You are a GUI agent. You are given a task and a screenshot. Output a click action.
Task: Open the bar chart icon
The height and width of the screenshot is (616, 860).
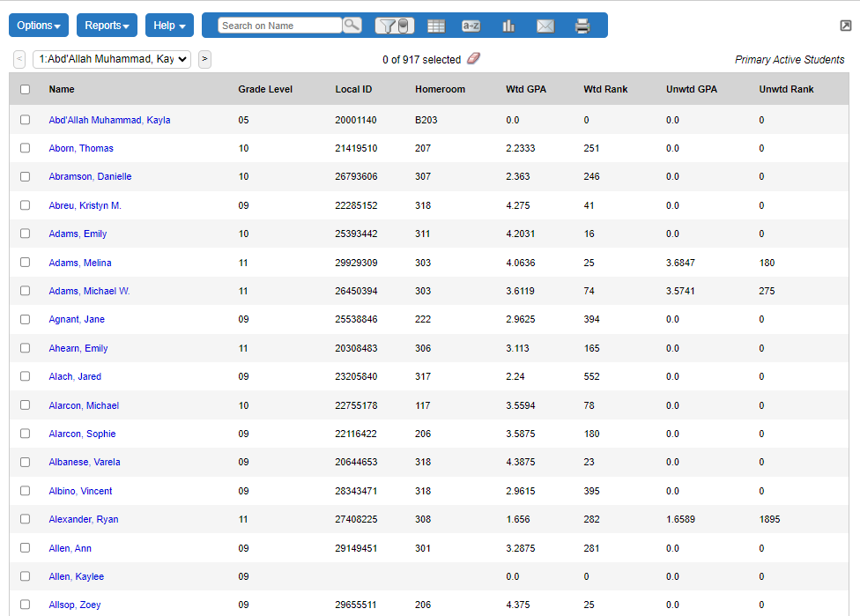pos(508,26)
